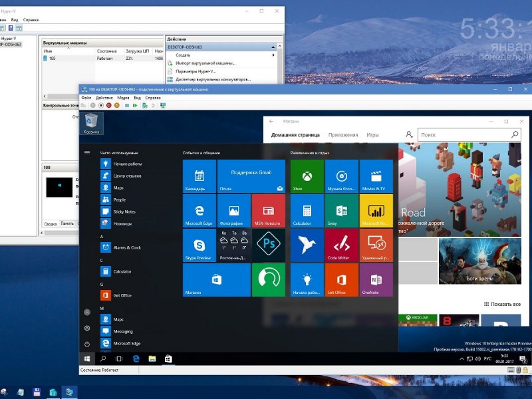Click the Боги арены game thumbnail
Screen dimensions: 532x399
pos(479,261)
